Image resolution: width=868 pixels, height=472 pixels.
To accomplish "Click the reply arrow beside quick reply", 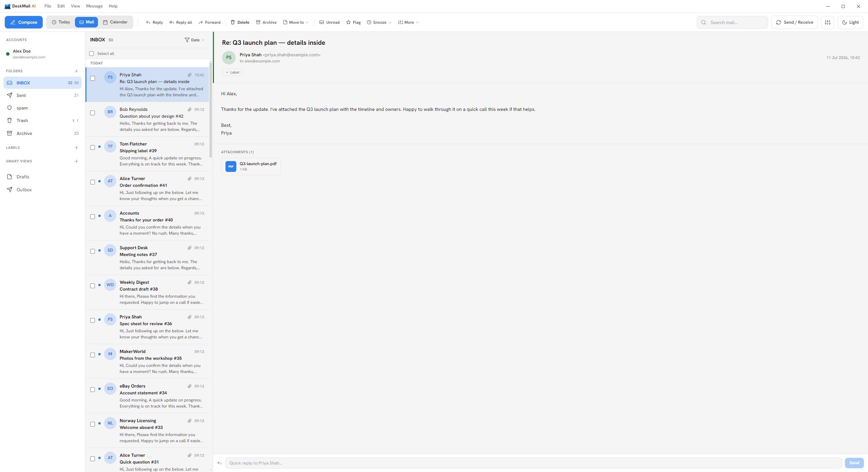I will (x=220, y=463).
